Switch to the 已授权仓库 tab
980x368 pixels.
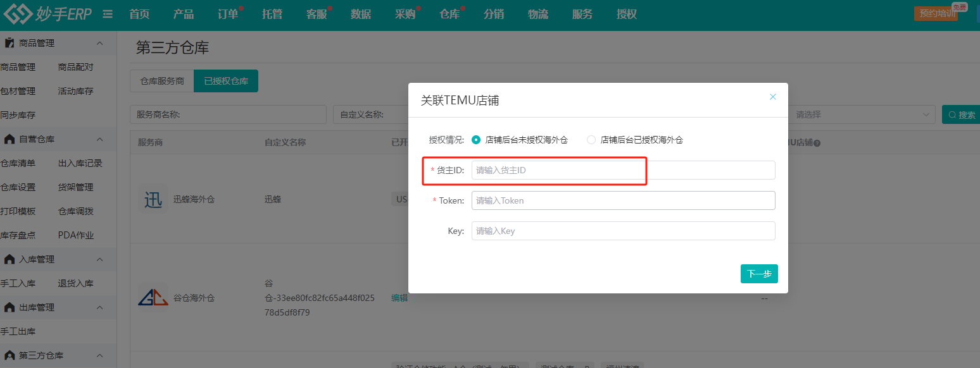point(226,81)
